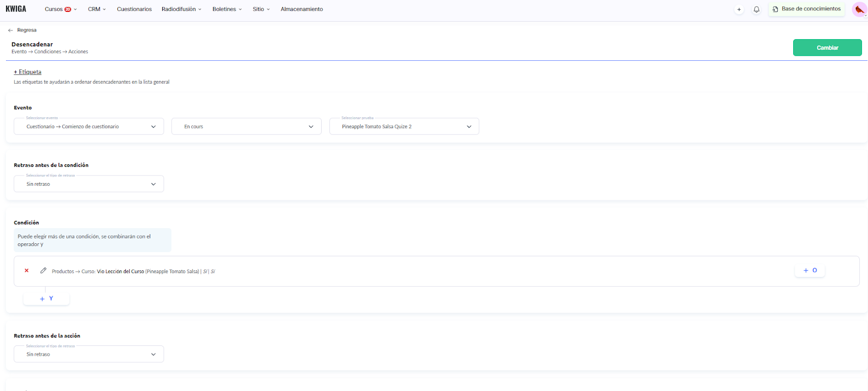The image size is (868, 391).
Task: Expand the Seleccionar evento dropdown
Action: (x=89, y=127)
